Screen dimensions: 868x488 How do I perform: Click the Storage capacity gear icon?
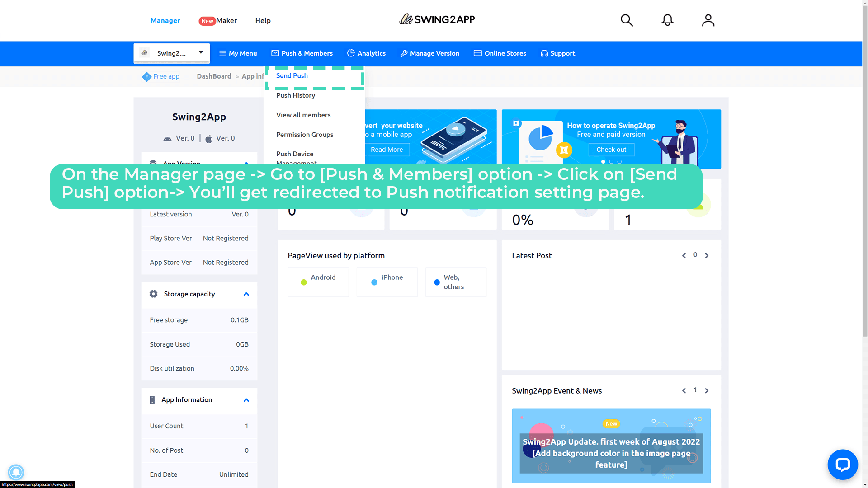(154, 294)
